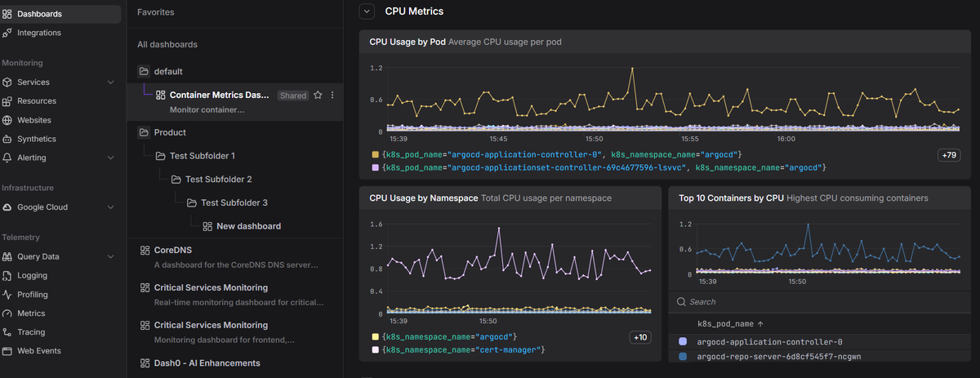Toggle the argocd-applicationset-controller purple legend swatch

tap(375, 167)
